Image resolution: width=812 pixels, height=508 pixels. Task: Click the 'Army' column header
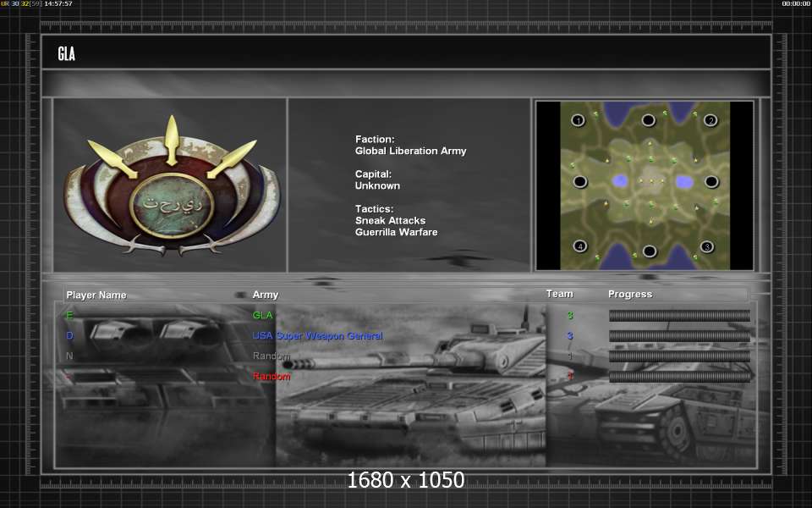pos(265,295)
